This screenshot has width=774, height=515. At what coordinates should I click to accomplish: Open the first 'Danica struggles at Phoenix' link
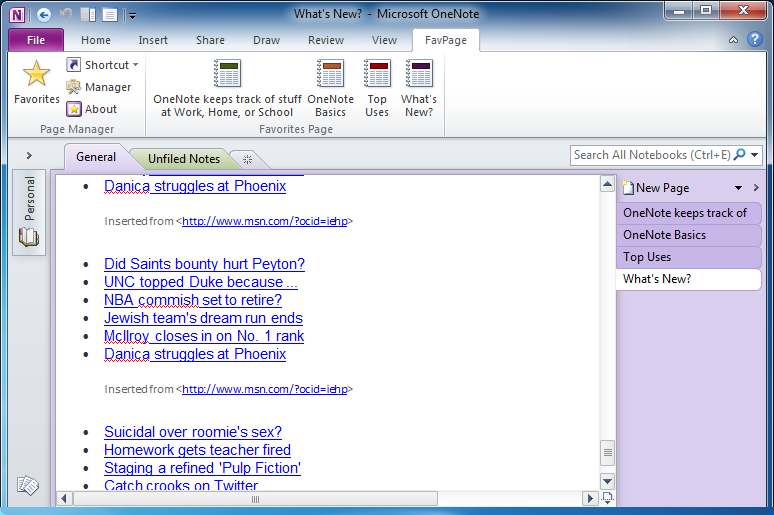pyautogui.click(x=195, y=186)
